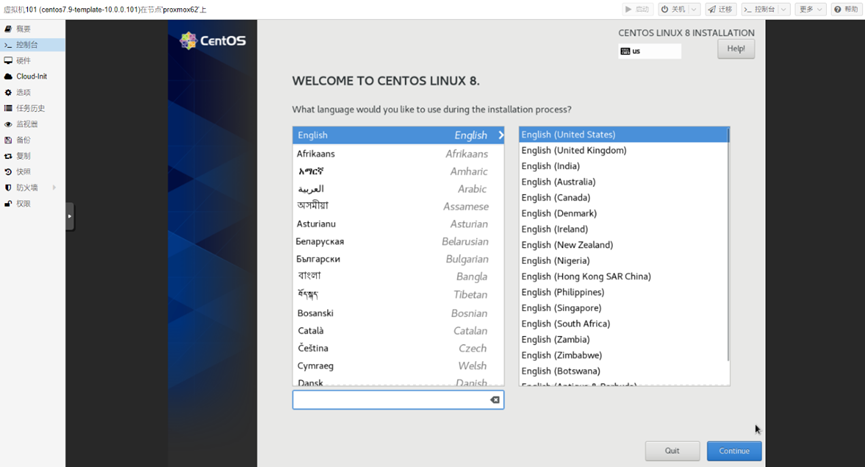This screenshot has height=467, width=865.
Task: Choose English (Denmark) locale
Action: (623, 213)
